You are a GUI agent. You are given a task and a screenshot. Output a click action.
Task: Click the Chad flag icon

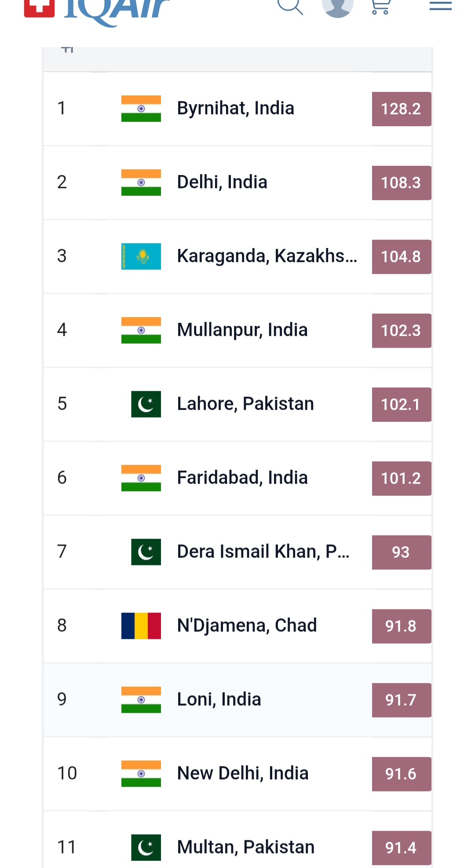pos(141,626)
